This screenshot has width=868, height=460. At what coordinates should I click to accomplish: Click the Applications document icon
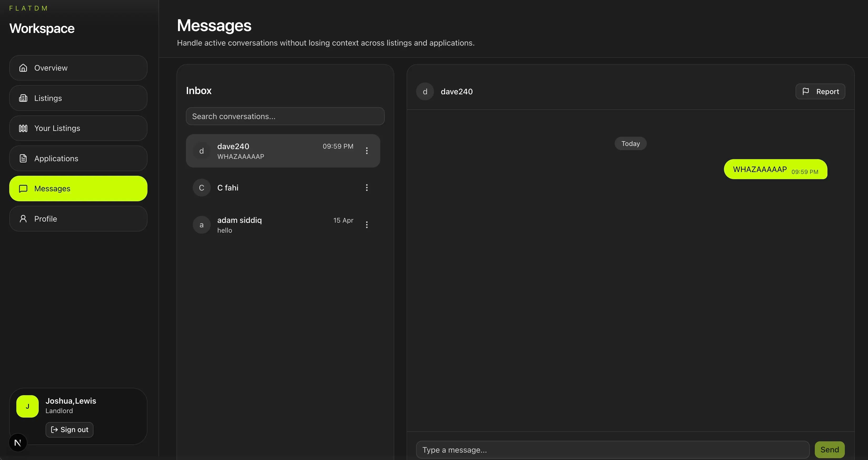coord(23,158)
